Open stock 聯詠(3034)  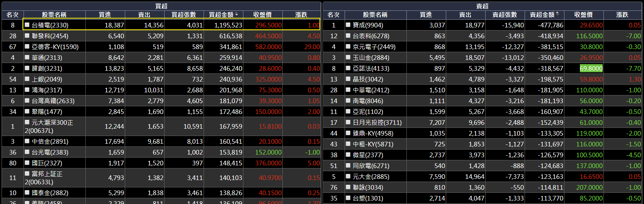pyautogui.click(x=368, y=187)
